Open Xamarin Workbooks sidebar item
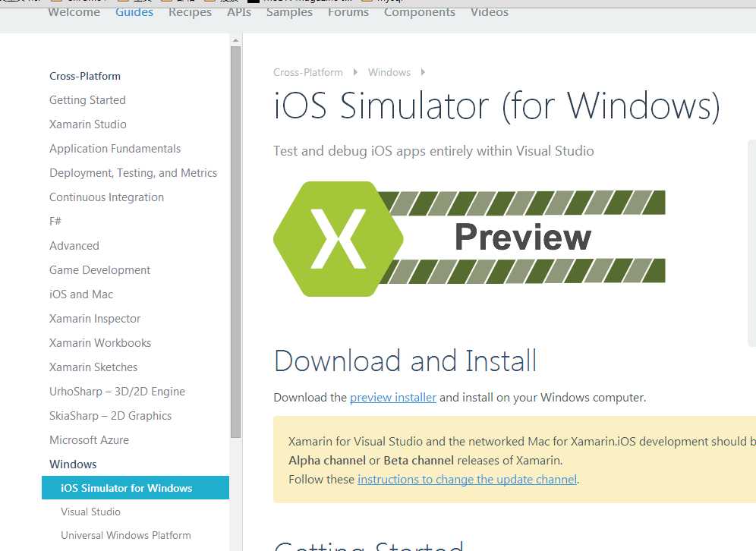Screen dimensions: 756x551 click(x=100, y=343)
